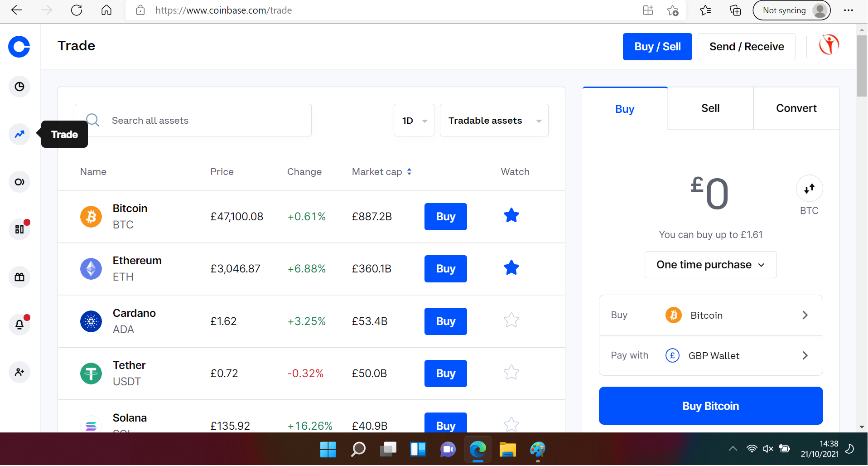868x466 pixels.
Task: Buy Tether from the table row
Action: pos(446,374)
